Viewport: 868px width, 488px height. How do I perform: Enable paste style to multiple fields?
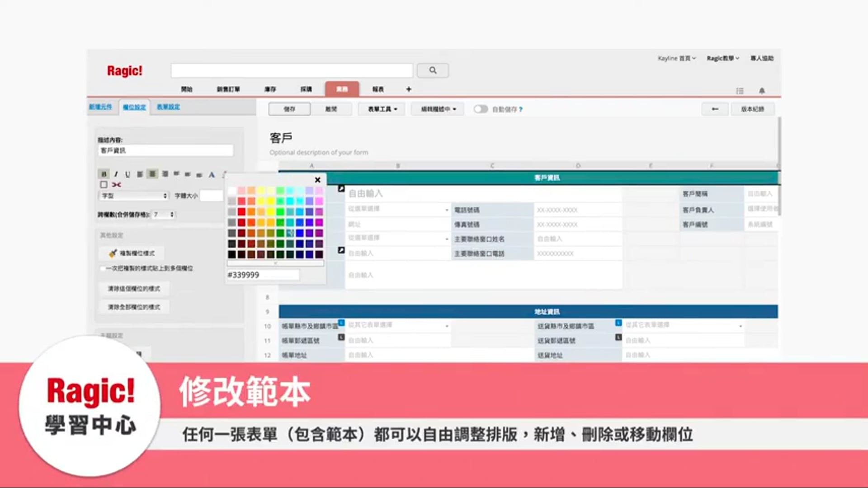(103, 268)
